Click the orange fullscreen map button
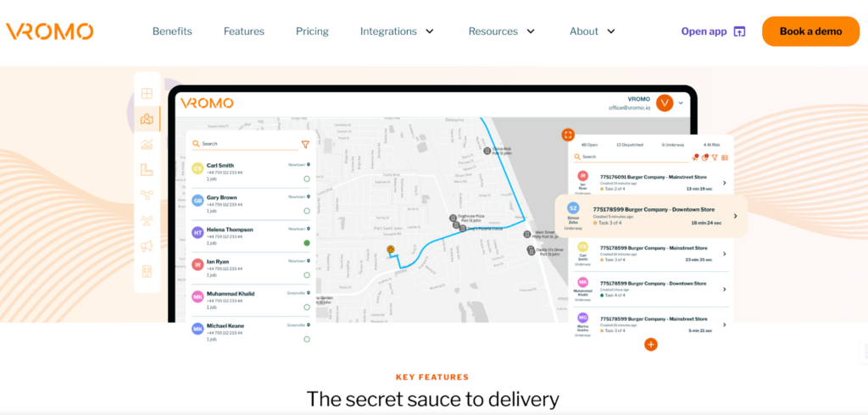Image resolution: width=868 pixels, height=415 pixels. click(568, 135)
